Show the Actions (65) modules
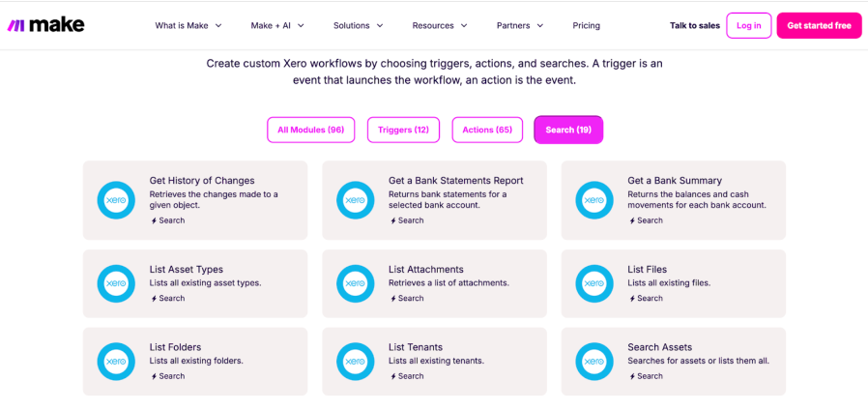Image resolution: width=868 pixels, height=410 pixels. point(487,130)
